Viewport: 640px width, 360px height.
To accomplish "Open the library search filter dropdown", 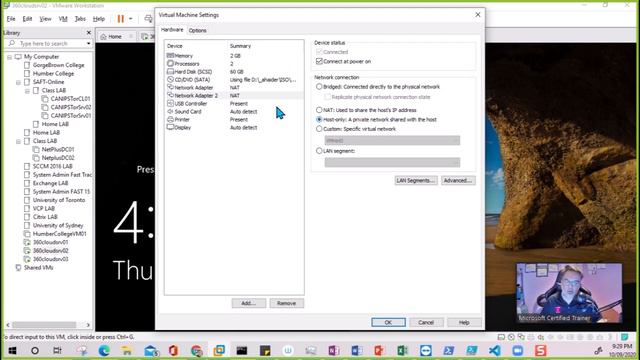I will coord(89,43).
